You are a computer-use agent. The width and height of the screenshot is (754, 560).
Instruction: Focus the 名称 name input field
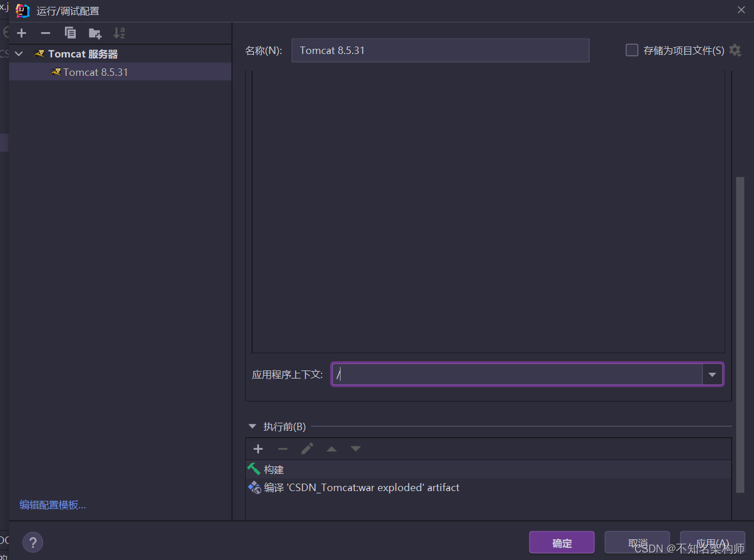click(x=440, y=51)
